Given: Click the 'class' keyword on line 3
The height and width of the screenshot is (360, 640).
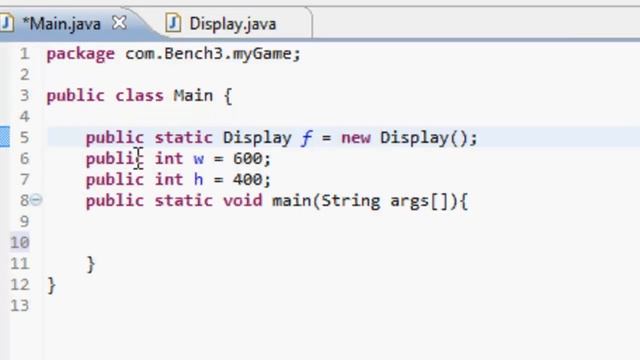Looking at the screenshot, I should pyautogui.click(x=139, y=96).
